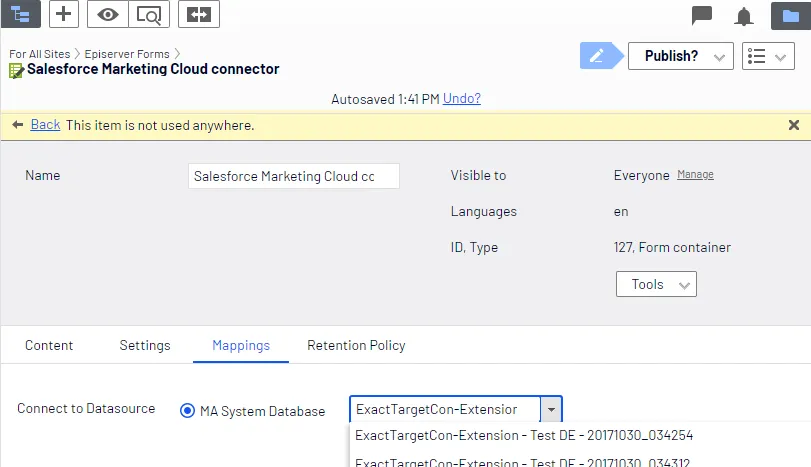This screenshot has width=811, height=467.
Task: Click the Episerver Forms breadcrumb
Action: coord(127,54)
